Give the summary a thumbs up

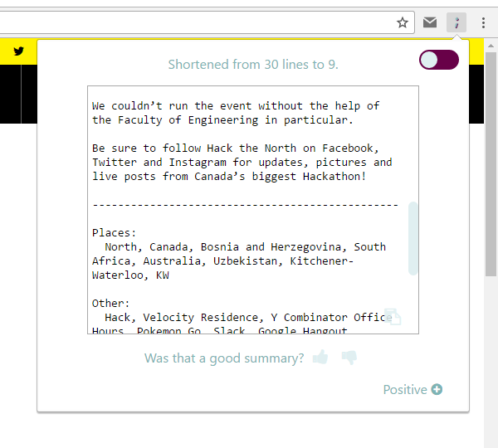320,358
